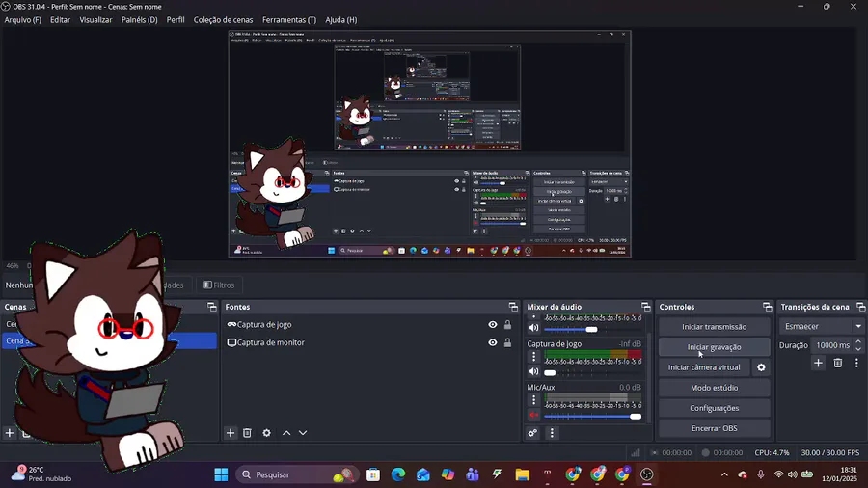The width and height of the screenshot is (868, 488).
Task: Click Encerrar OBS button
Action: [x=714, y=428]
